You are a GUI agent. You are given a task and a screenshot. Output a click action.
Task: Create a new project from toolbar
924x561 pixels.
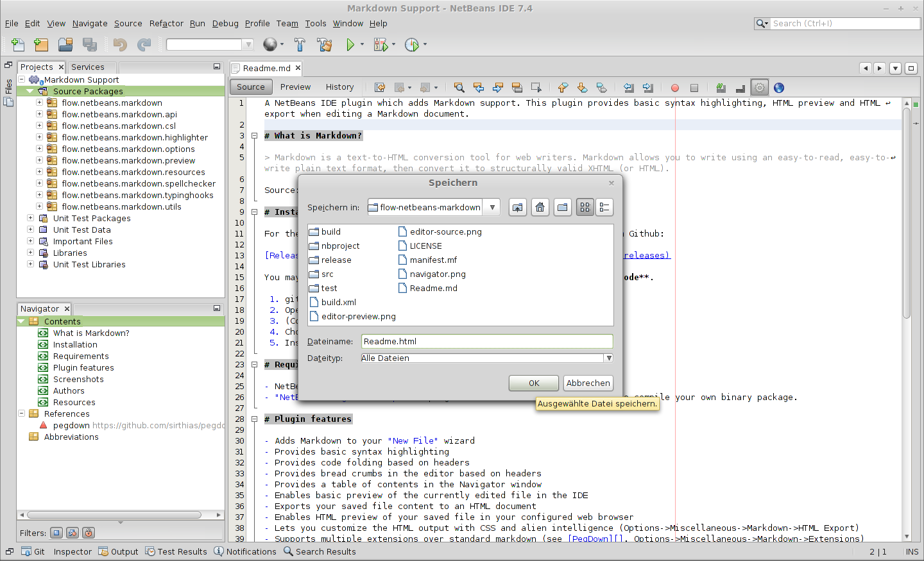[x=41, y=44]
